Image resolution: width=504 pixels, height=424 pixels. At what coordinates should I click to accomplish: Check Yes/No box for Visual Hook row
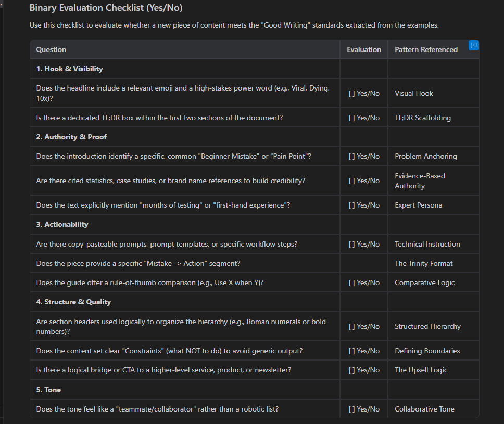pos(351,94)
